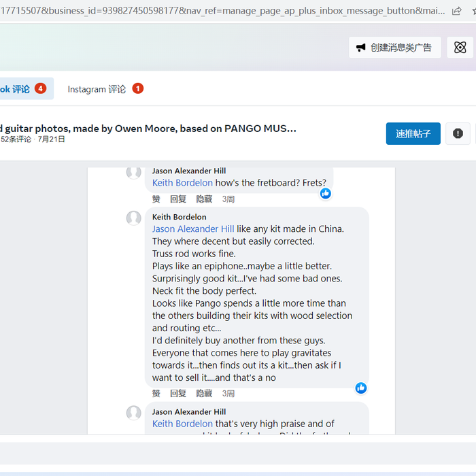Click the browser share page icon

tap(456, 11)
